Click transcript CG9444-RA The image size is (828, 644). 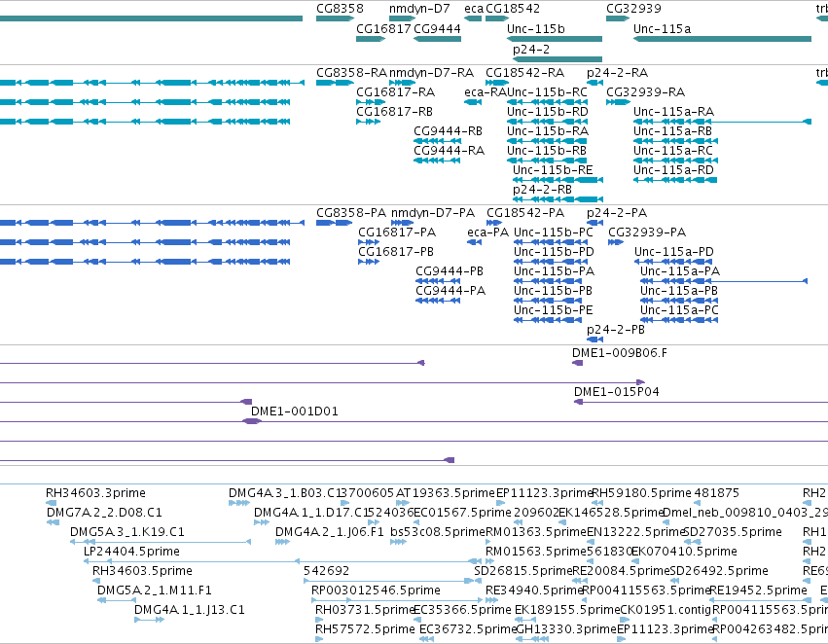pos(437,161)
